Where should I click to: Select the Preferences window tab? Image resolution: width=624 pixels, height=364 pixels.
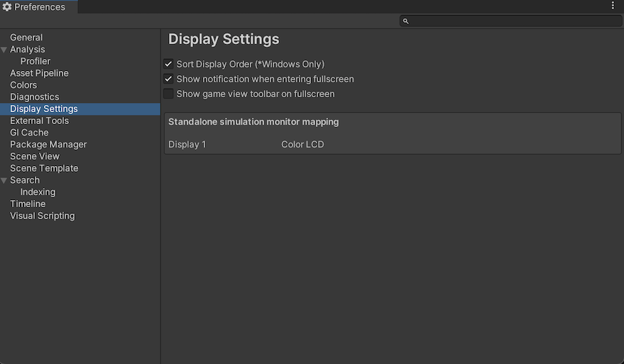click(39, 7)
